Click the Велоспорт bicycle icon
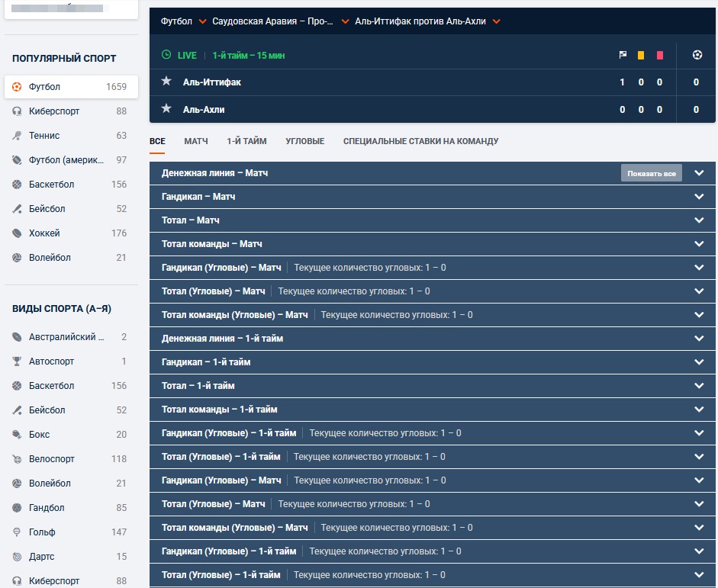Image resolution: width=718 pixels, height=588 pixels. coord(17,459)
